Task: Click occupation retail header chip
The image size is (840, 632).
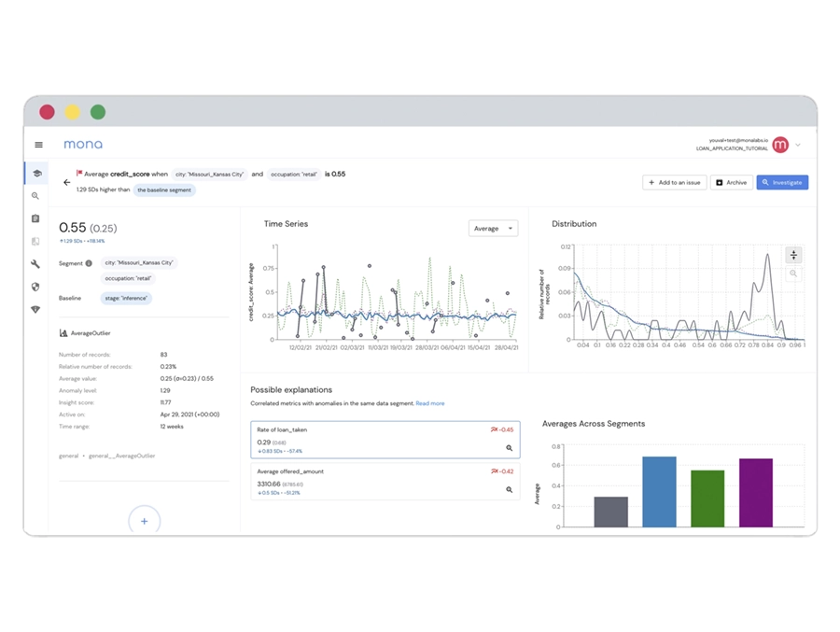Action: (294, 175)
